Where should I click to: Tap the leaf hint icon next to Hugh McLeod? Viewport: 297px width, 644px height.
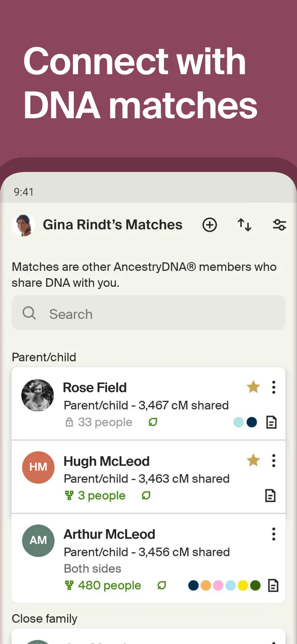click(x=146, y=496)
